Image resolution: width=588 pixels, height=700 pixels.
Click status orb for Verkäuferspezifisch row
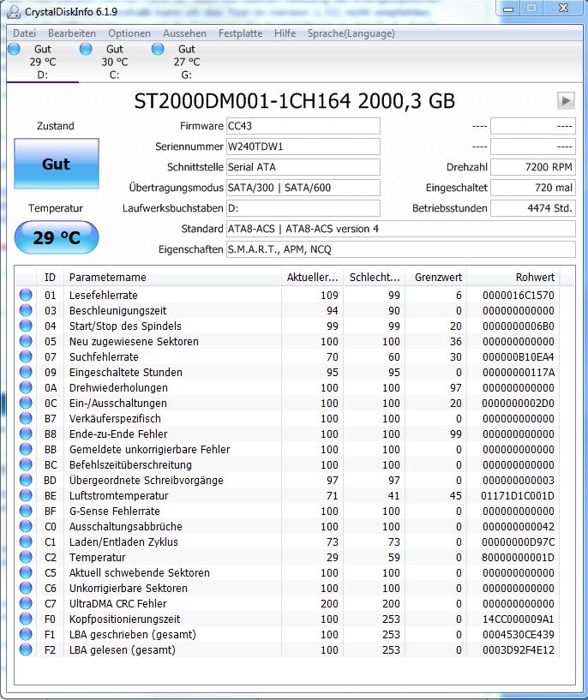26,418
